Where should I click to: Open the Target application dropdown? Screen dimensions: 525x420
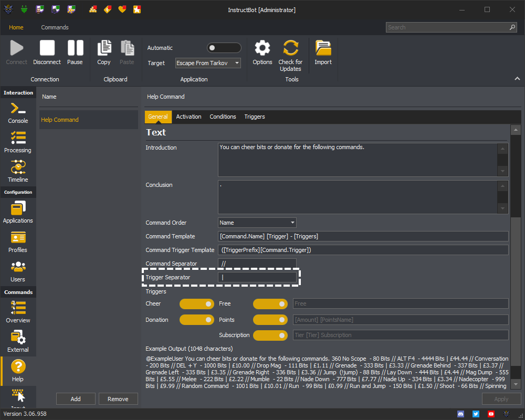[208, 63]
